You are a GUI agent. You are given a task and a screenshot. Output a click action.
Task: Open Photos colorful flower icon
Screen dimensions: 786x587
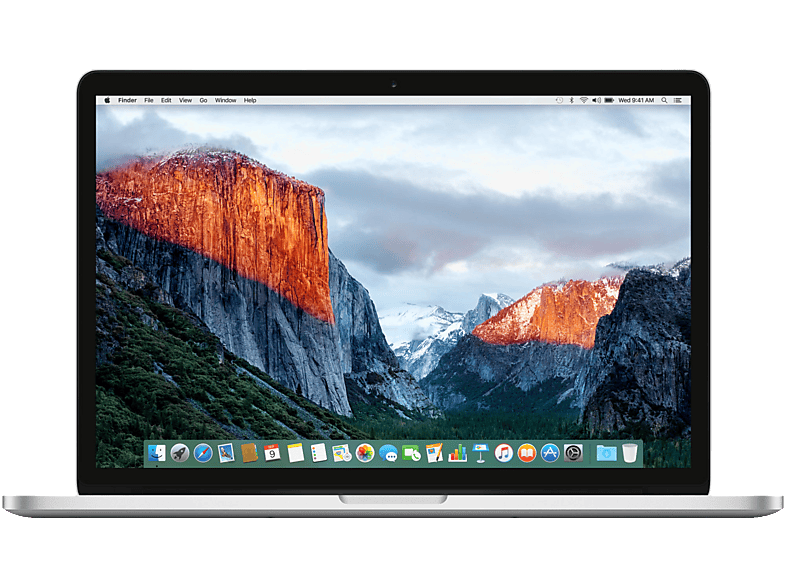pos(365,453)
